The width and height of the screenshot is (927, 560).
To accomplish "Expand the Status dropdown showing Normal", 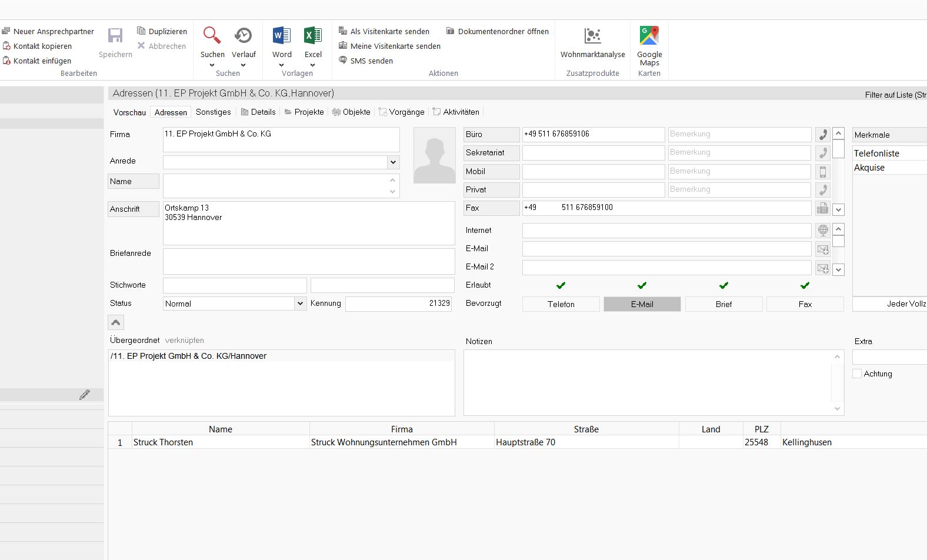I will click(x=300, y=304).
